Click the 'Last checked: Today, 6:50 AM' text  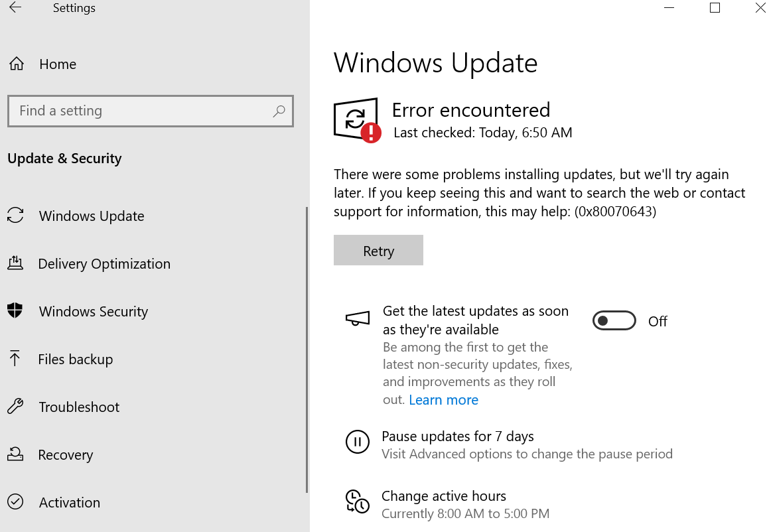[483, 133]
